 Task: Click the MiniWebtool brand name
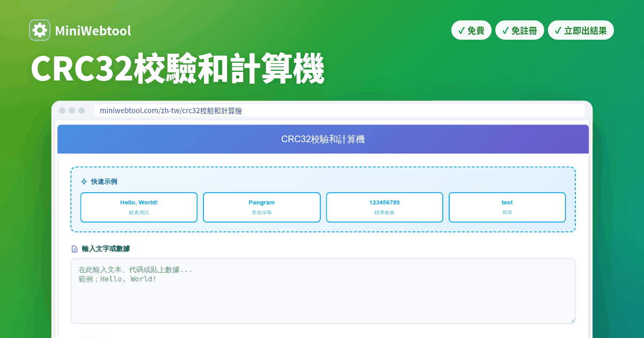[93, 31]
